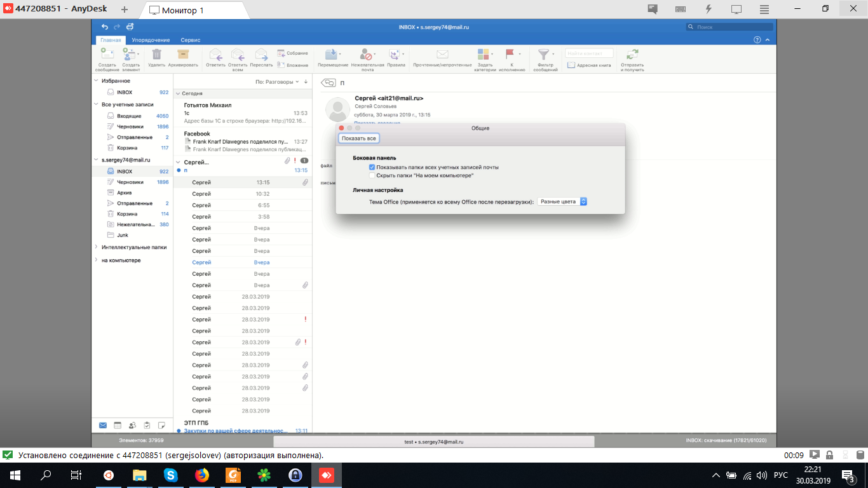Viewport: 868px width, 488px height.
Task: Open the Facebook message at 13:27
Action: 243,141
